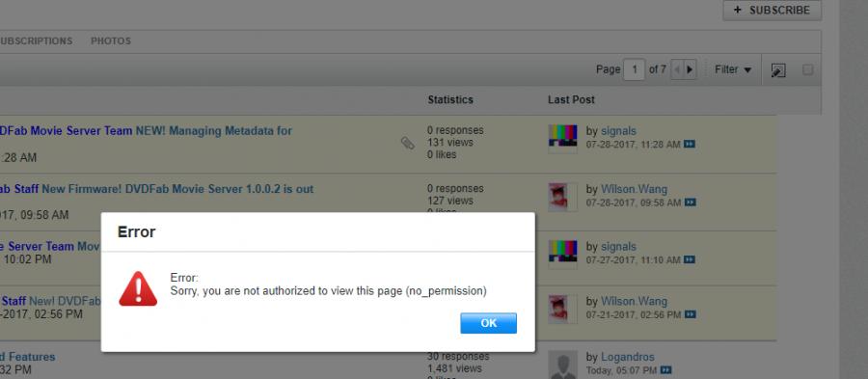Click the Statistics column header

click(x=450, y=99)
